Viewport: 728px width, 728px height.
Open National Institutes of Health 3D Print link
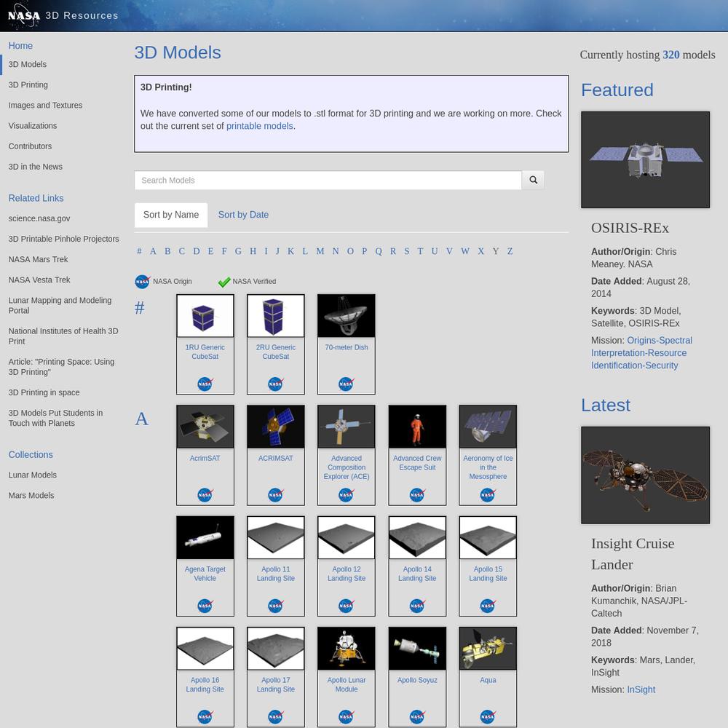(x=63, y=336)
